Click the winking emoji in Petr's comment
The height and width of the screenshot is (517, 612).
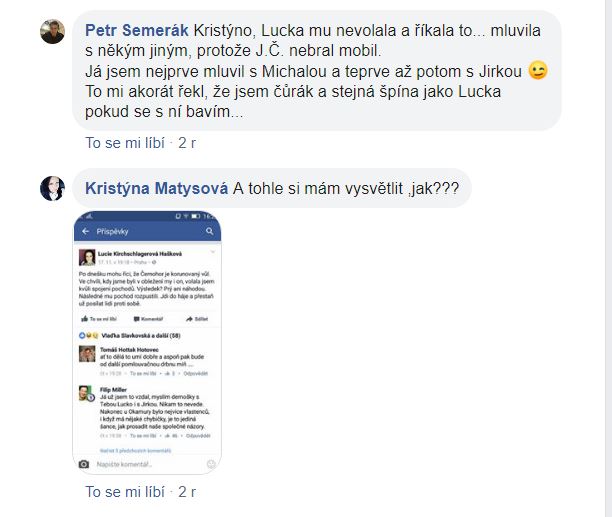(x=538, y=71)
